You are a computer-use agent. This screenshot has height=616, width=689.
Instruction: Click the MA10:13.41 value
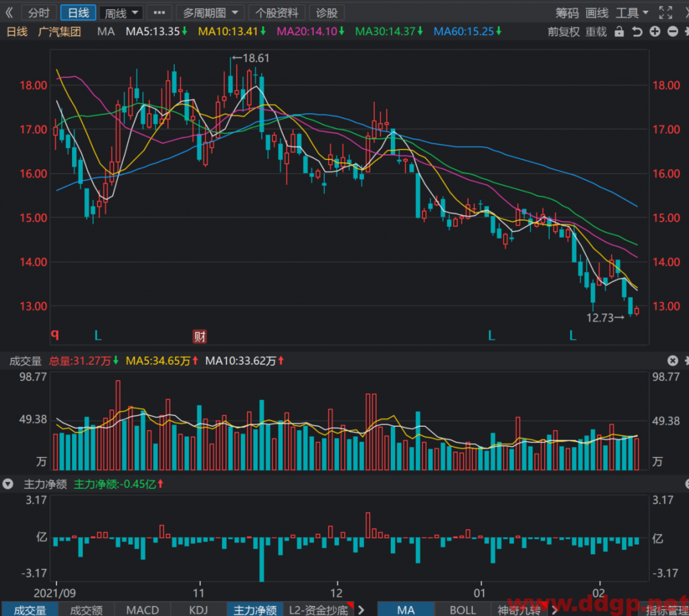232,32
